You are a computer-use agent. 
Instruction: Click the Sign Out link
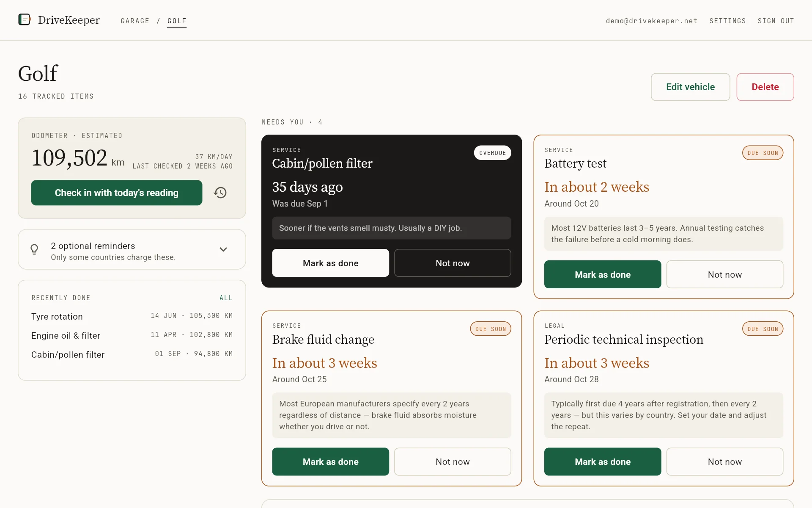[x=776, y=21]
